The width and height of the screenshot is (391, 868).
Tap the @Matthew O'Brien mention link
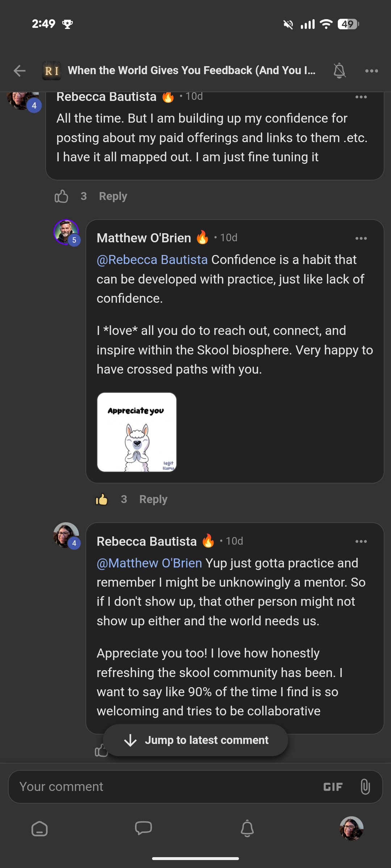click(149, 563)
